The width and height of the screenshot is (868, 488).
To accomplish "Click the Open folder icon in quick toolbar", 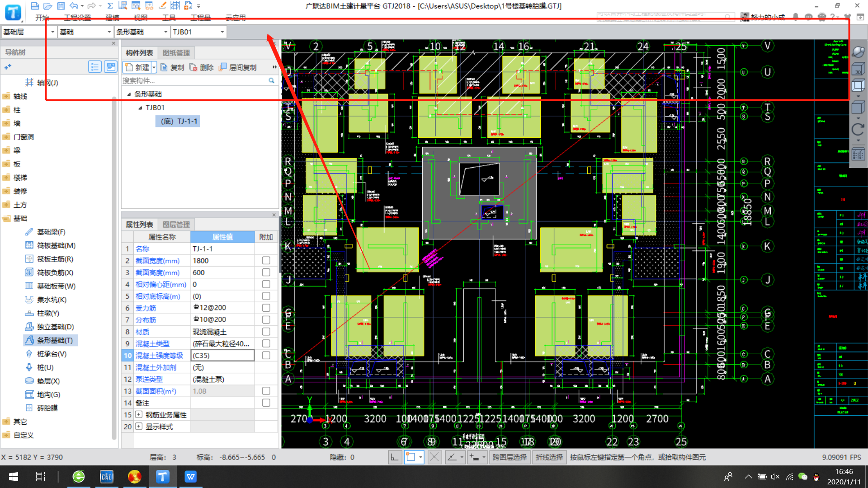I will click(48, 6).
